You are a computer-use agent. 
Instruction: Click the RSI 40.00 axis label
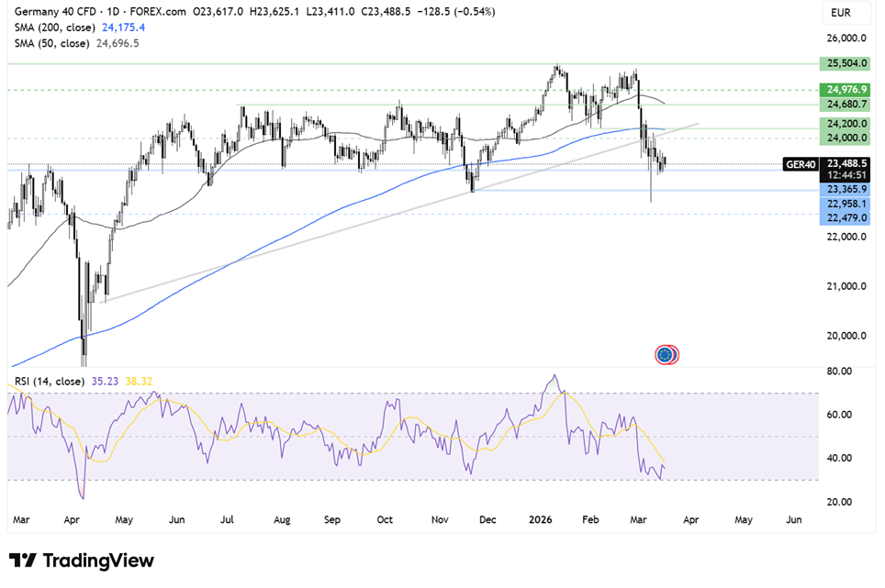(x=839, y=459)
